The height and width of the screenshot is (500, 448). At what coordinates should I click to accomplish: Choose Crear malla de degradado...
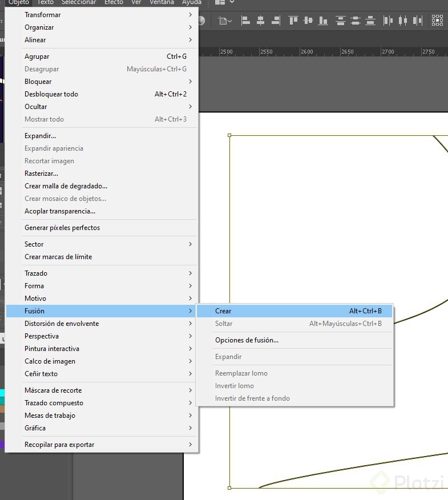[102, 186]
